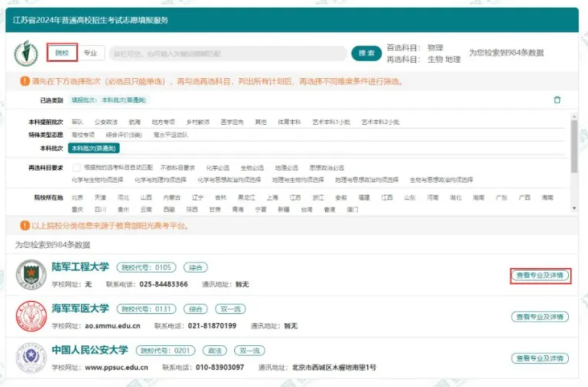Filter colleges by 香港 location

tap(329, 209)
